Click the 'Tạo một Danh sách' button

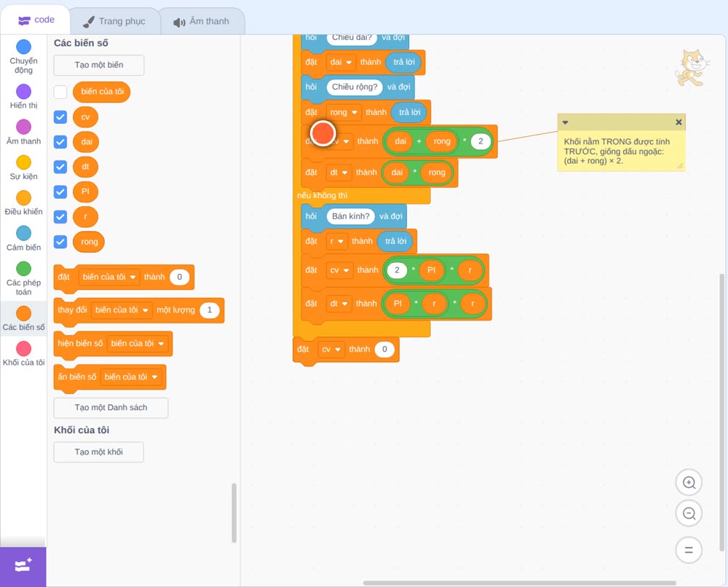(x=111, y=408)
